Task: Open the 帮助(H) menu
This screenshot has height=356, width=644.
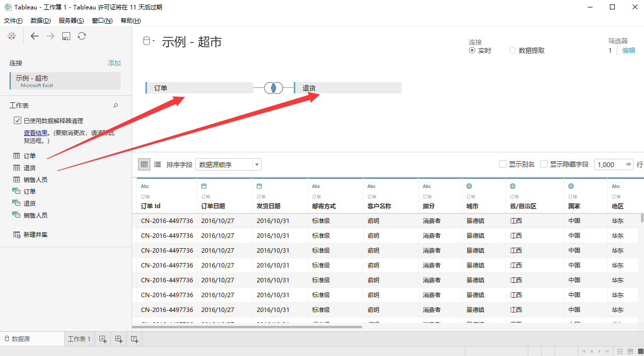Action: 131,21
